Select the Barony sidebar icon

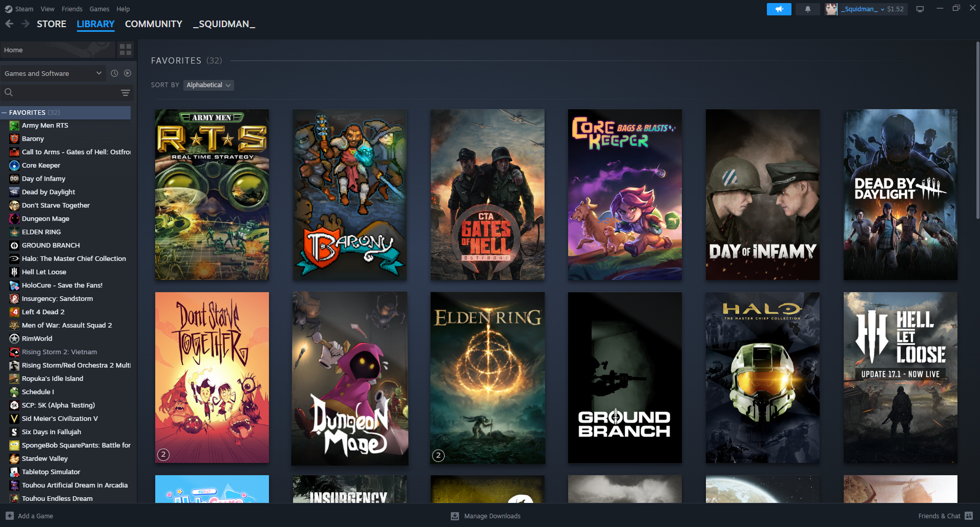tap(14, 139)
